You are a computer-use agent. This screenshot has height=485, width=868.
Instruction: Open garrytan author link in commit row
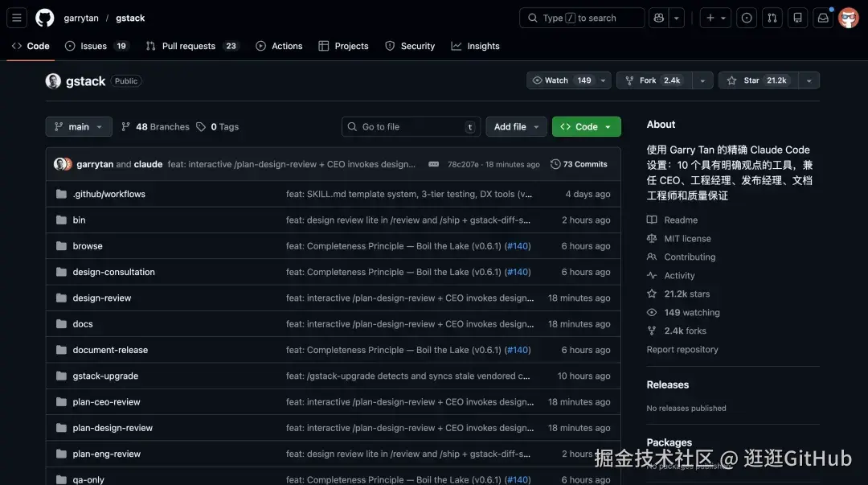(x=95, y=164)
